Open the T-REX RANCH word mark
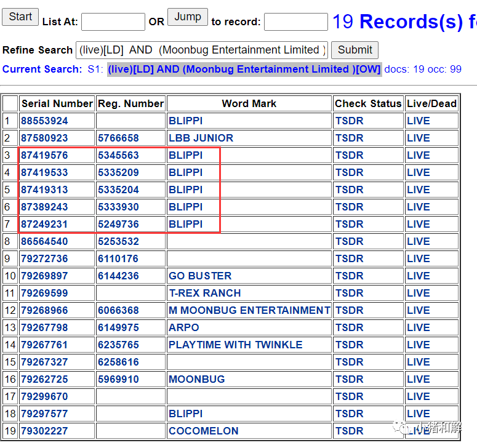This screenshot has height=448, width=477. 205,293
